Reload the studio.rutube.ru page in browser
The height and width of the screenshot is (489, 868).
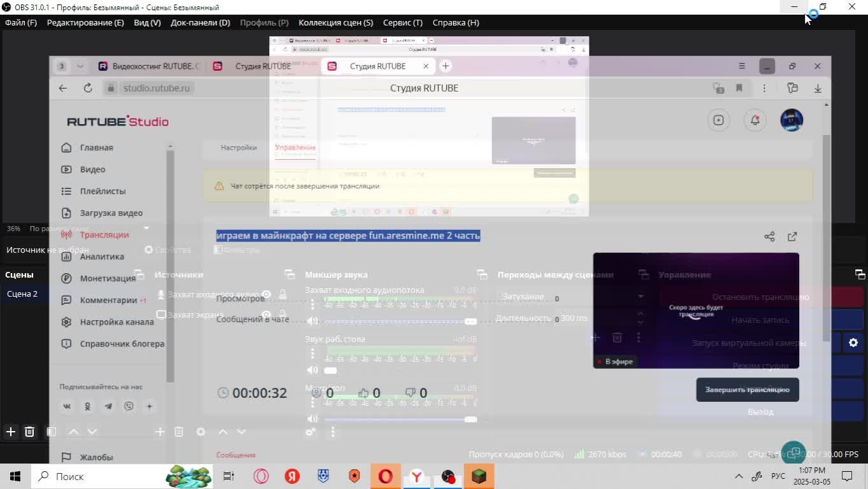[88, 88]
